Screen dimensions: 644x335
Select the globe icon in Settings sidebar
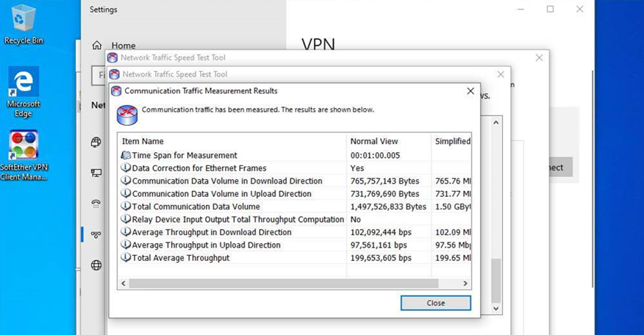point(96,265)
